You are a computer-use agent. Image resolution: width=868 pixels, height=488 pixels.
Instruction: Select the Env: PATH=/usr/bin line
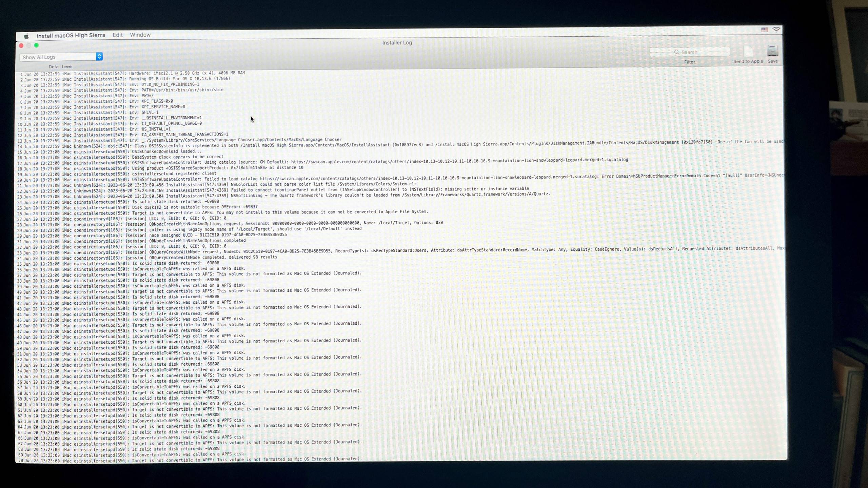[x=121, y=90]
